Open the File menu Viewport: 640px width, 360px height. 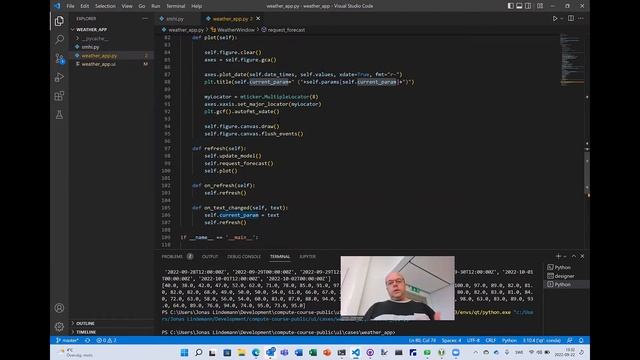[71, 6]
